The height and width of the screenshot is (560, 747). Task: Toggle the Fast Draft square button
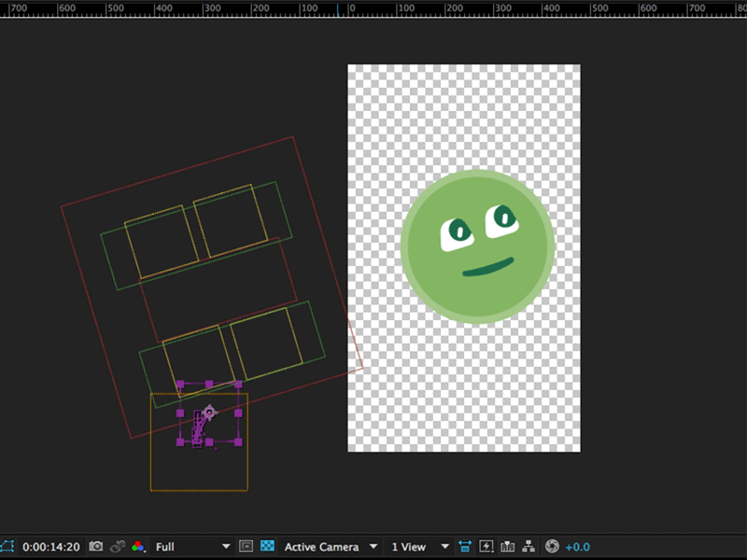pos(246,546)
